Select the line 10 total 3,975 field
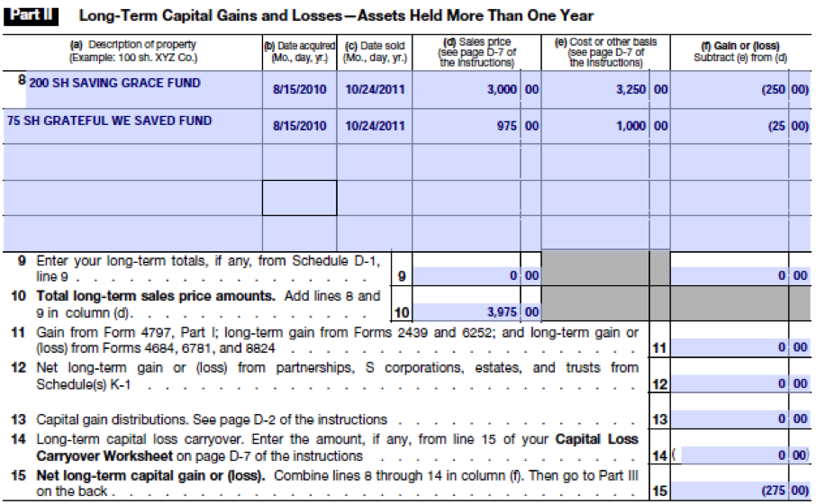 pyautogui.click(x=476, y=311)
